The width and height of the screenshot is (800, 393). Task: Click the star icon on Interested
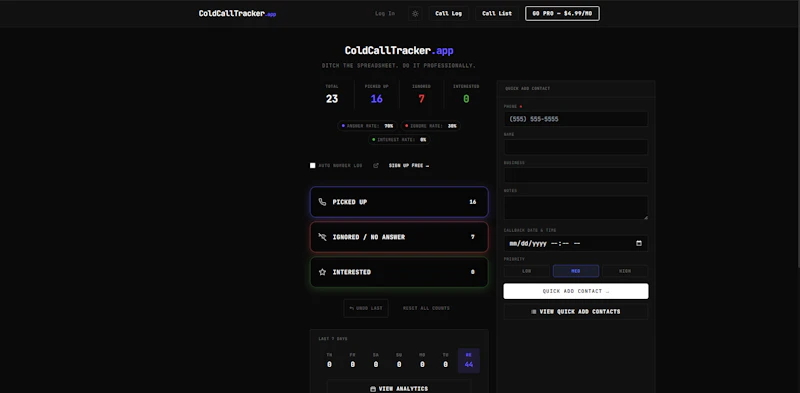(322, 272)
